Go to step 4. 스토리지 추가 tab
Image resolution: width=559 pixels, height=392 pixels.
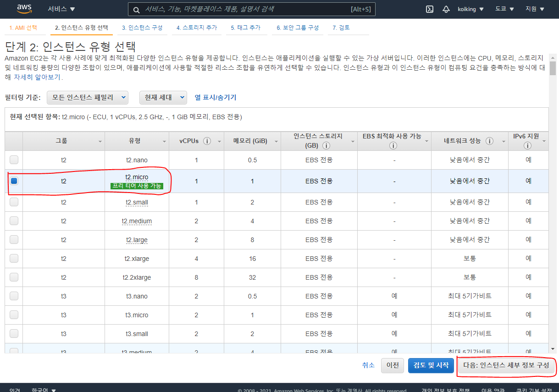[197, 28]
